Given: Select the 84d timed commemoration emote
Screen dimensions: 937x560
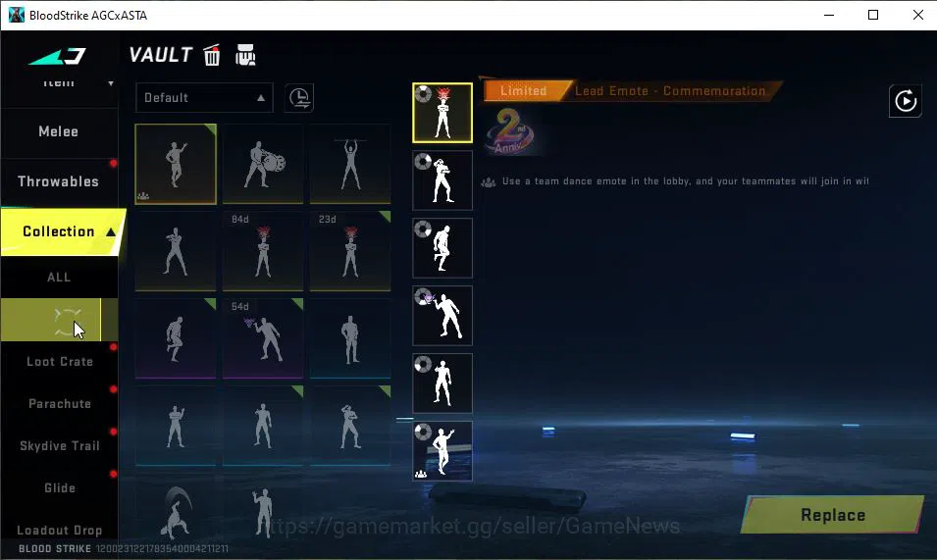Looking at the screenshot, I should pyautogui.click(x=263, y=251).
